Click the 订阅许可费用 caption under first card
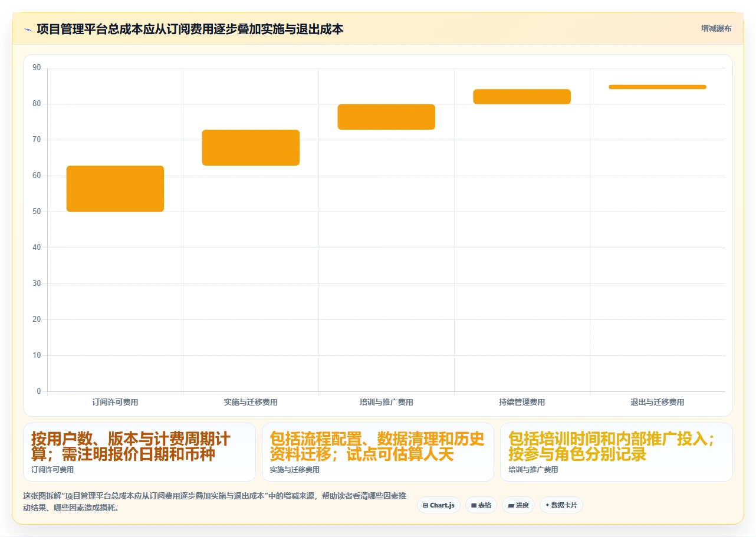756x537 pixels. tap(52, 470)
